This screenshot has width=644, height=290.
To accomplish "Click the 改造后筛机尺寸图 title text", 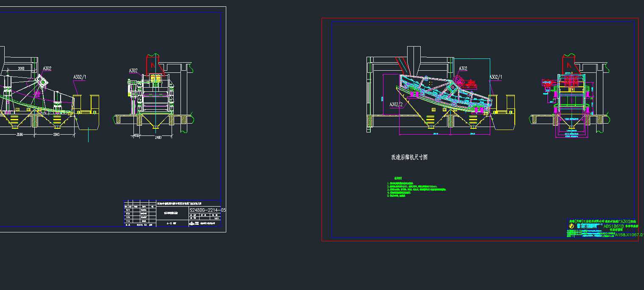I will pyautogui.click(x=409, y=157).
